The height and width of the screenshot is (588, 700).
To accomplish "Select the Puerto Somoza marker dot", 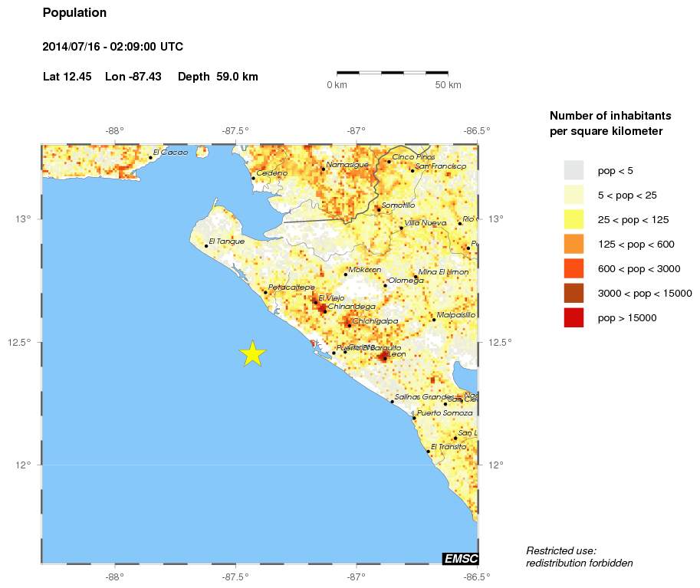I will [x=414, y=418].
